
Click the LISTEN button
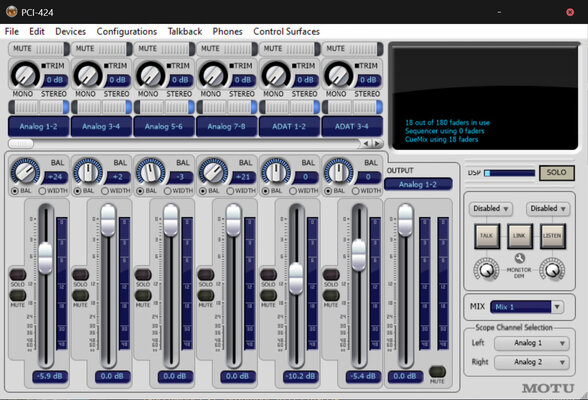coord(552,236)
